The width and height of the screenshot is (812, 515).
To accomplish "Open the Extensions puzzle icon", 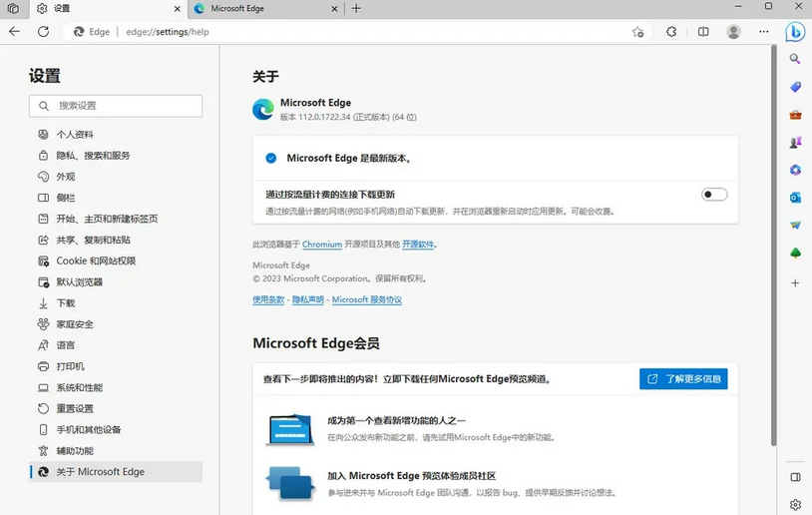I will [671, 32].
